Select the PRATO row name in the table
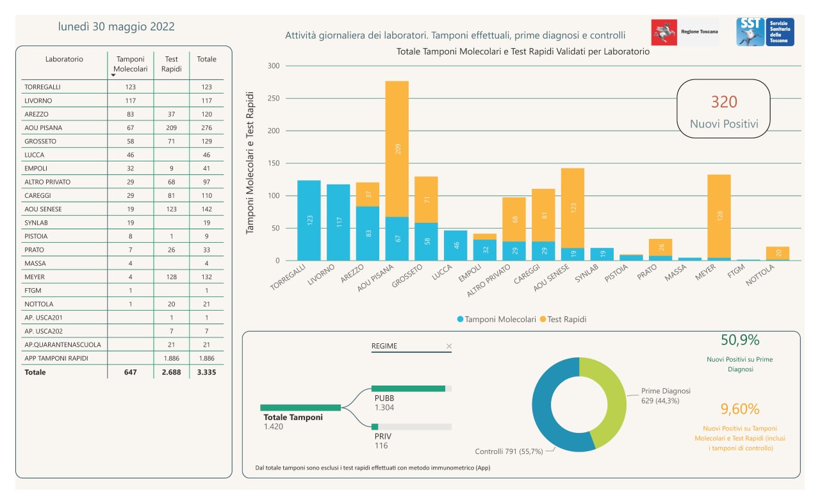Image resolution: width=820 pixels, height=504 pixels. coord(35,250)
